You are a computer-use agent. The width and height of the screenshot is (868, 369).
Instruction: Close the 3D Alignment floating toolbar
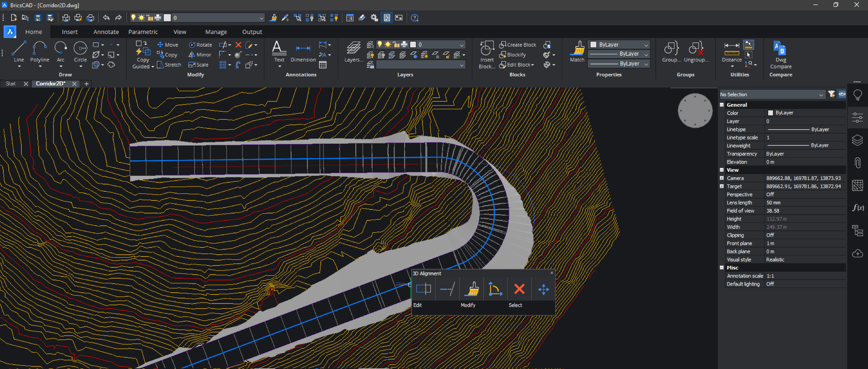click(x=552, y=273)
